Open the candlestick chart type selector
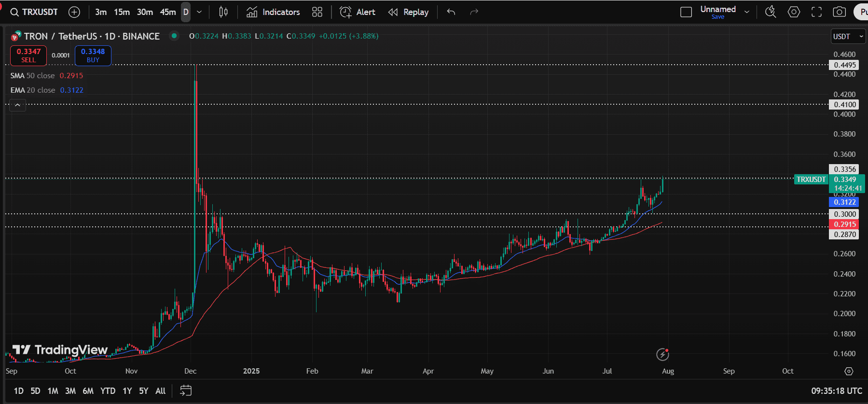Viewport: 868px width, 404px height. [223, 12]
